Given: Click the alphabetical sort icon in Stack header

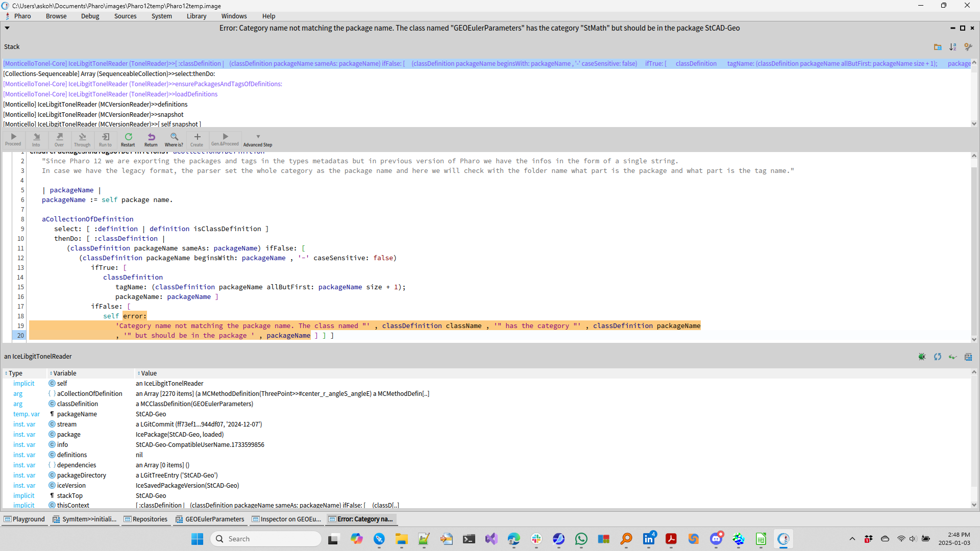Looking at the screenshot, I should click(952, 47).
